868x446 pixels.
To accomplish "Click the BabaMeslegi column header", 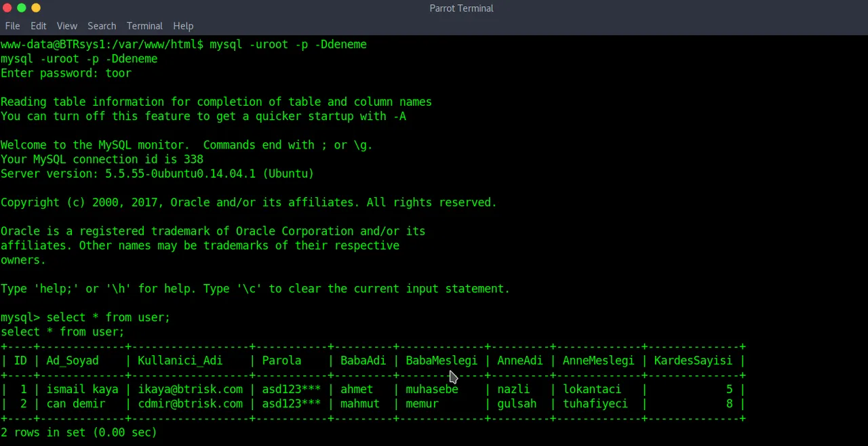I will point(441,361).
